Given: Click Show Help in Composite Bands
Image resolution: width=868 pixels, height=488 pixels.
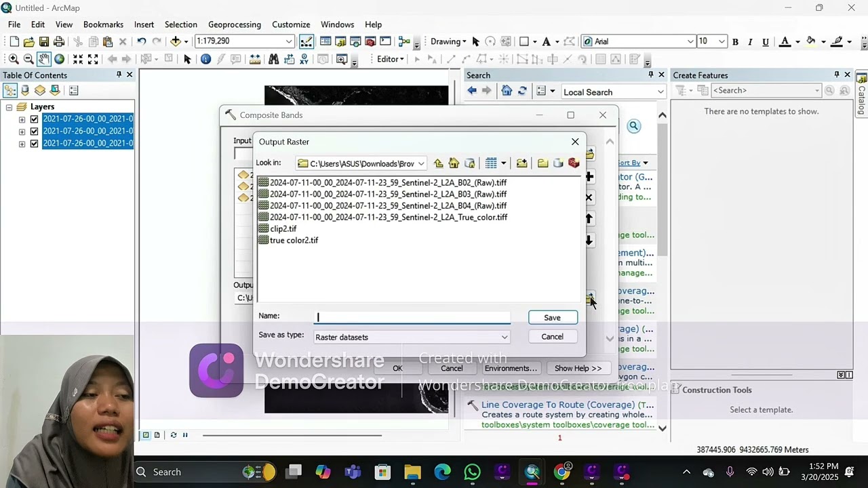Looking at the screenshot, I should point(578,368).
